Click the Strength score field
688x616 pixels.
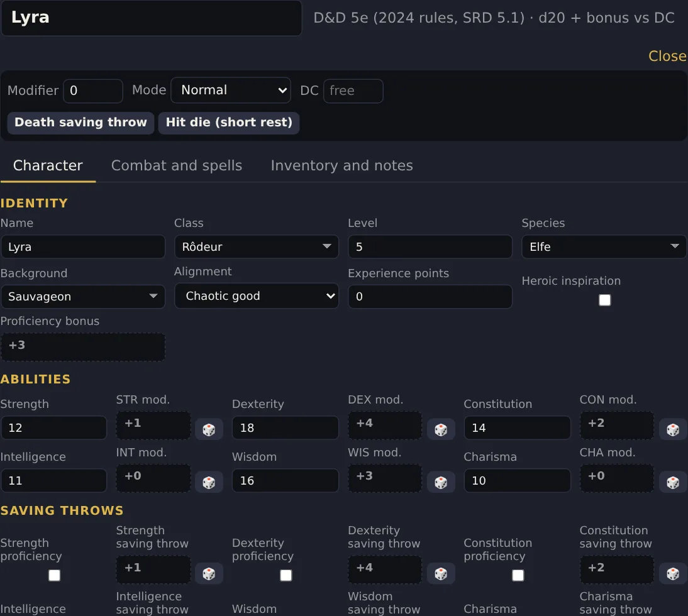pos(53,427)
